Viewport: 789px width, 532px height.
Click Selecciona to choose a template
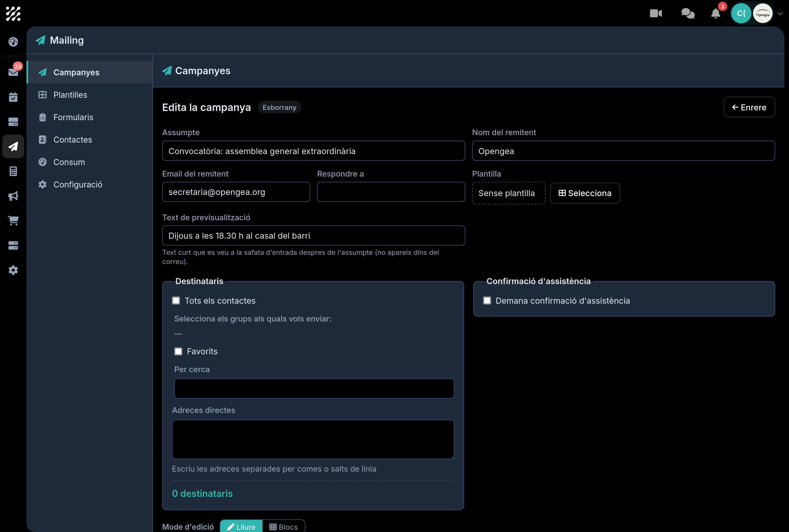585,193
